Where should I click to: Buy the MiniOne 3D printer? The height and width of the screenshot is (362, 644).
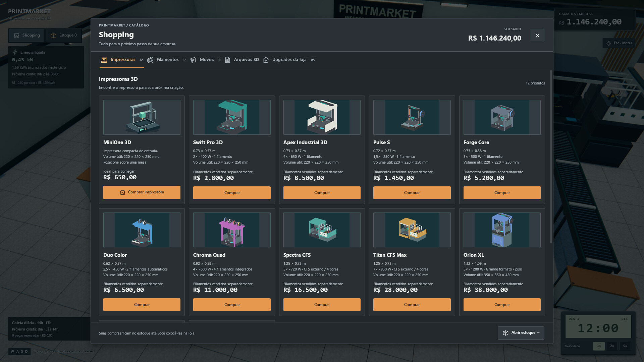[x=142, y=192]
